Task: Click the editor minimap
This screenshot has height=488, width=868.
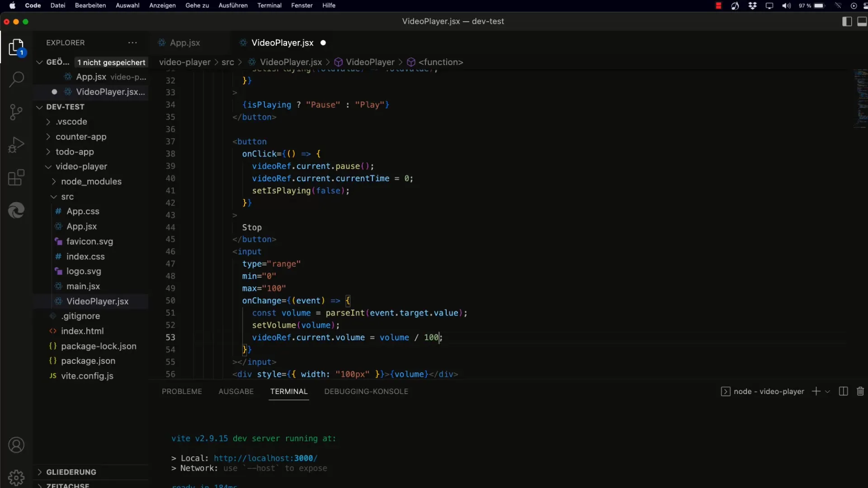Action: 861,98
